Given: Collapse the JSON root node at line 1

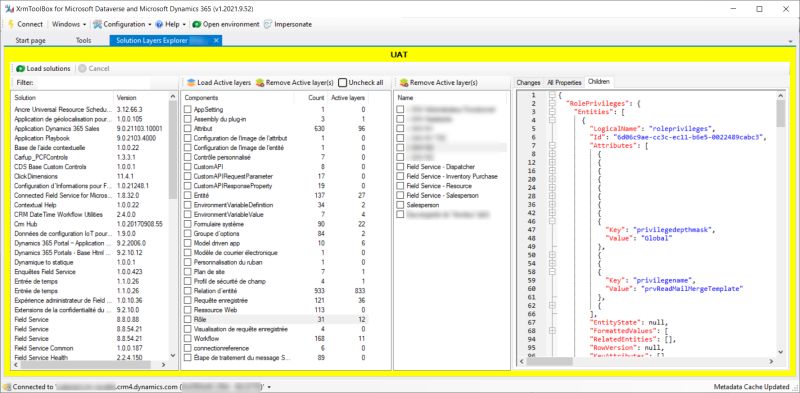Looking at the screenshot, I should point(553,95).
